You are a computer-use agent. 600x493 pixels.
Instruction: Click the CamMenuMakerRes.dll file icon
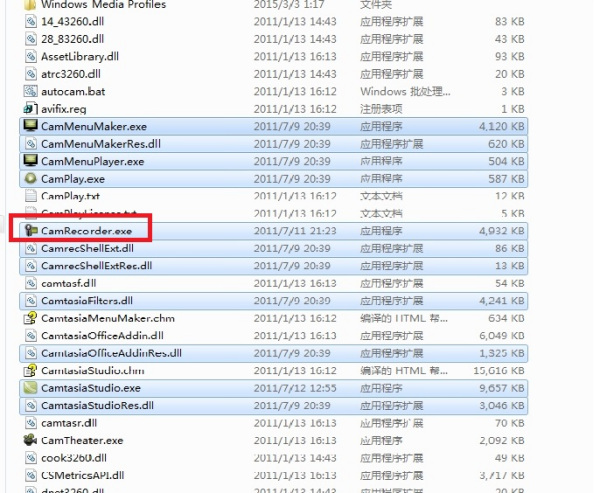31,144
